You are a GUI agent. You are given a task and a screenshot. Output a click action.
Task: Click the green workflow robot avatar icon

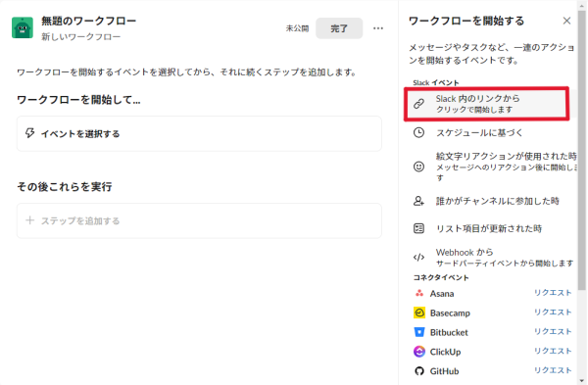coord(23,27)
